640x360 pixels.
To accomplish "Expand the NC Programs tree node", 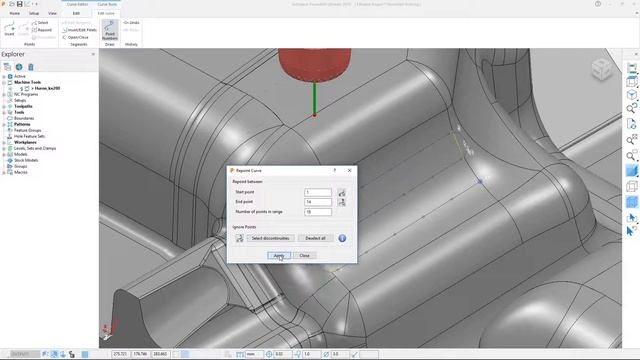I will coord(4,94).
